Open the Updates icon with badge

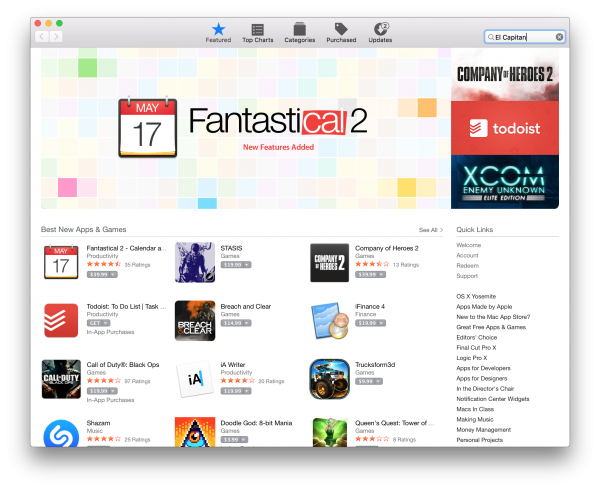tap(380, 33)
